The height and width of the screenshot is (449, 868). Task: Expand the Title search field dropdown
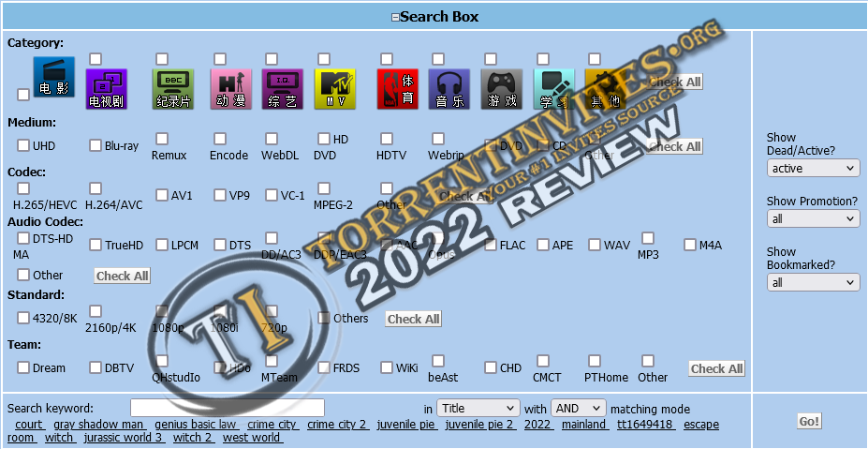coord(478,409)
